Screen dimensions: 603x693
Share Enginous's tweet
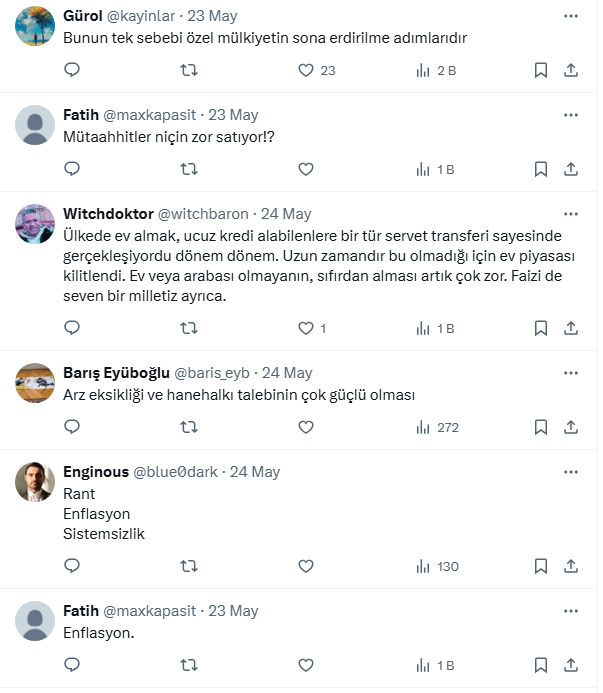pyautogui.click(x=571, y=566)
